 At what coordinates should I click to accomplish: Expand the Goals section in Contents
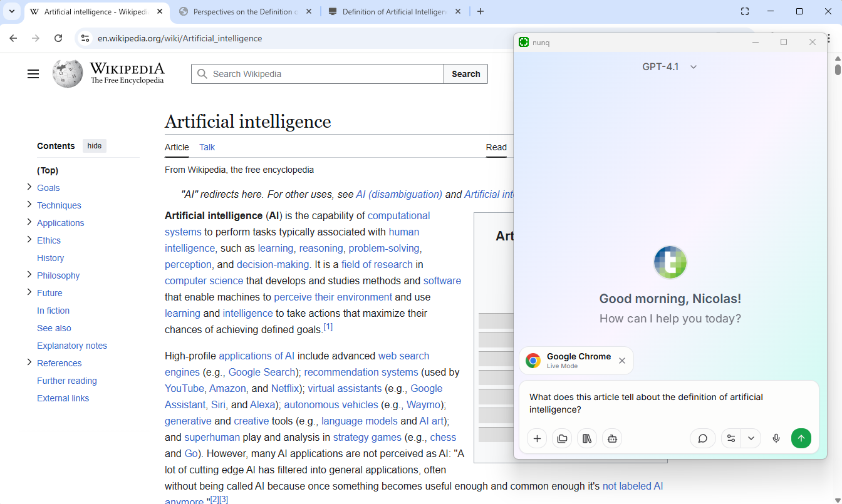29,187
